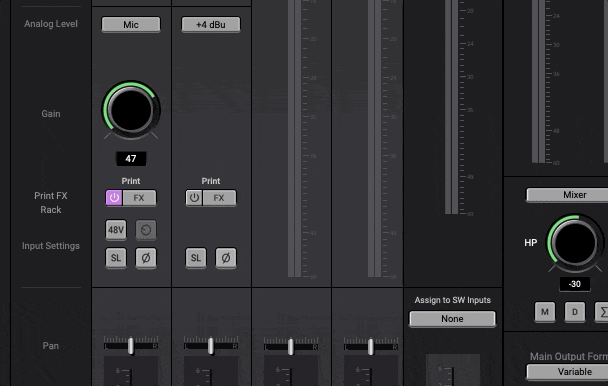Click the Mic channel pan slider handle
This screenshot has width=608, height=386.
click(131, 346)
